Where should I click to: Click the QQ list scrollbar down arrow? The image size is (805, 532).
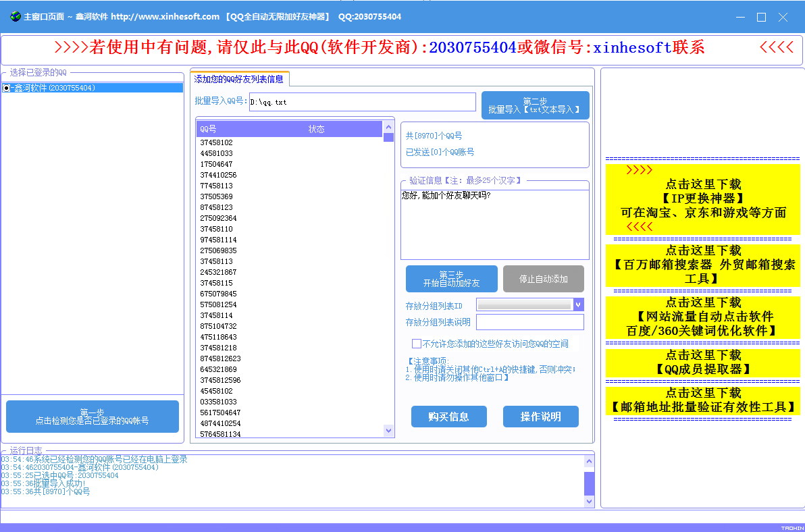point(388,431)
